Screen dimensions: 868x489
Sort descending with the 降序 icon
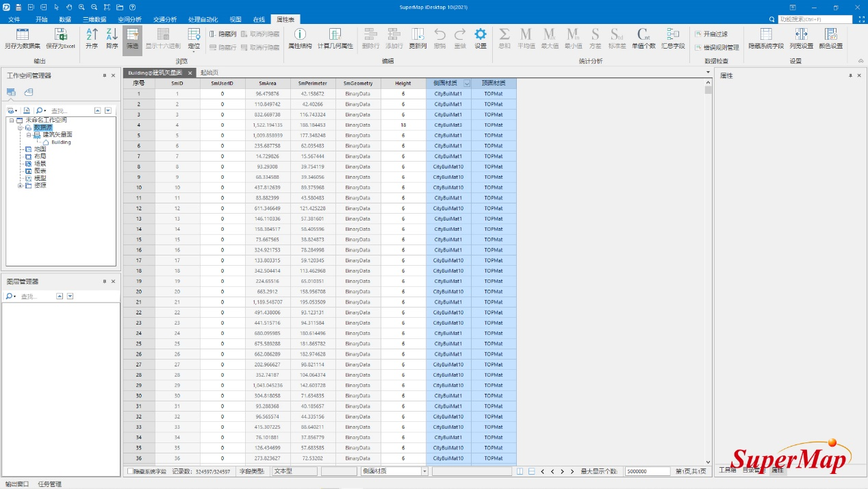click(x=112, y=36)
